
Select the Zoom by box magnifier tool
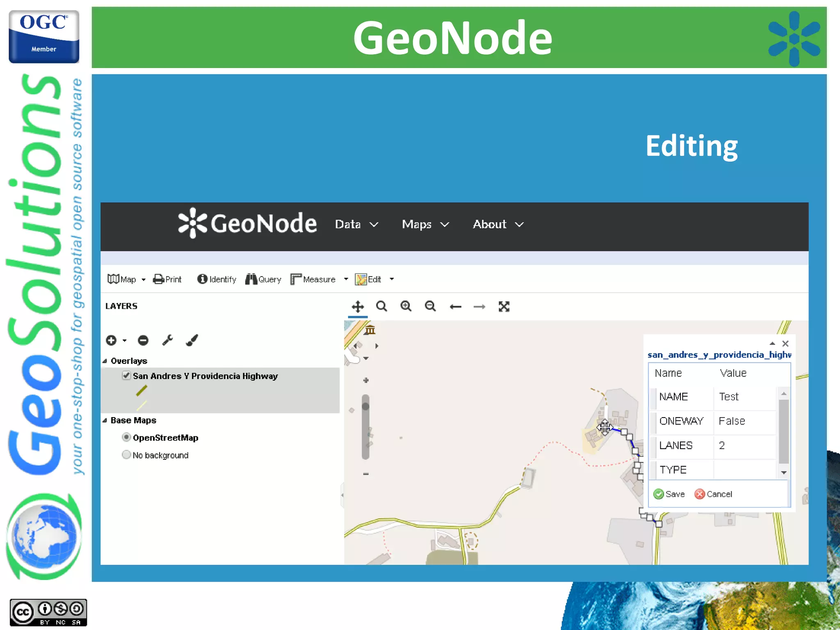381,306
